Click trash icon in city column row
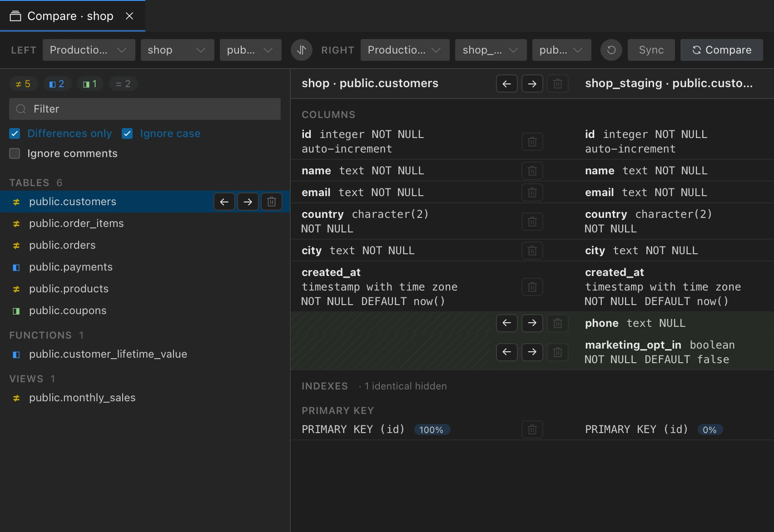Image resolution: width=774 pixels, height=532 pixels. click(x=532, y=251)
